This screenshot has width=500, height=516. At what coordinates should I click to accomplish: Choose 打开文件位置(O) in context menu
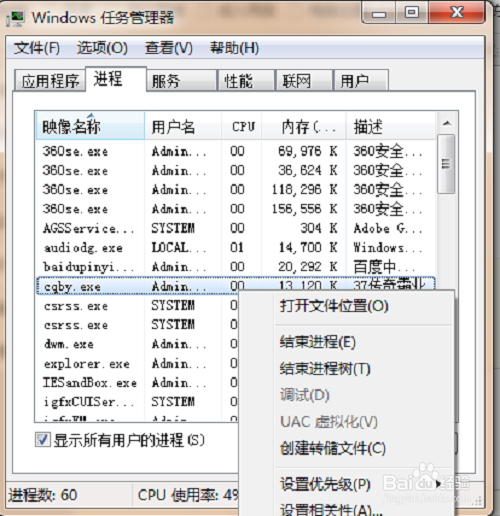(x=334, y=306)
